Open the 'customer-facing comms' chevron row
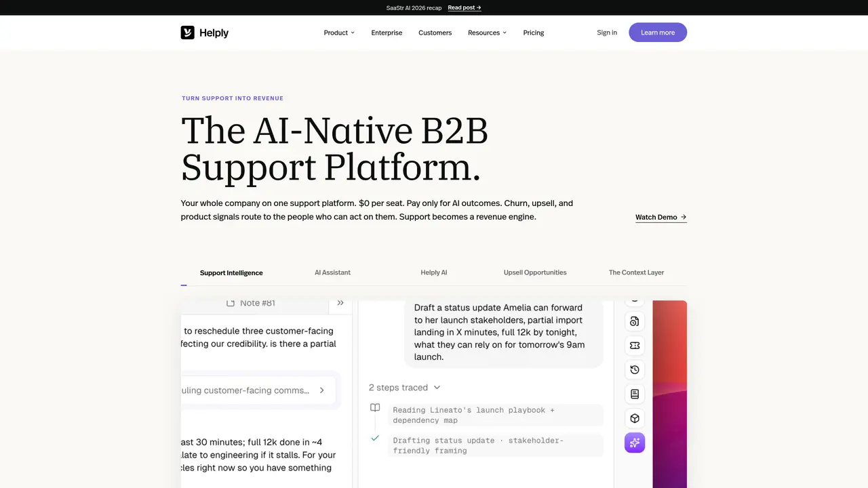The width and height of the screenshot is (868, 488). (258, 390)
